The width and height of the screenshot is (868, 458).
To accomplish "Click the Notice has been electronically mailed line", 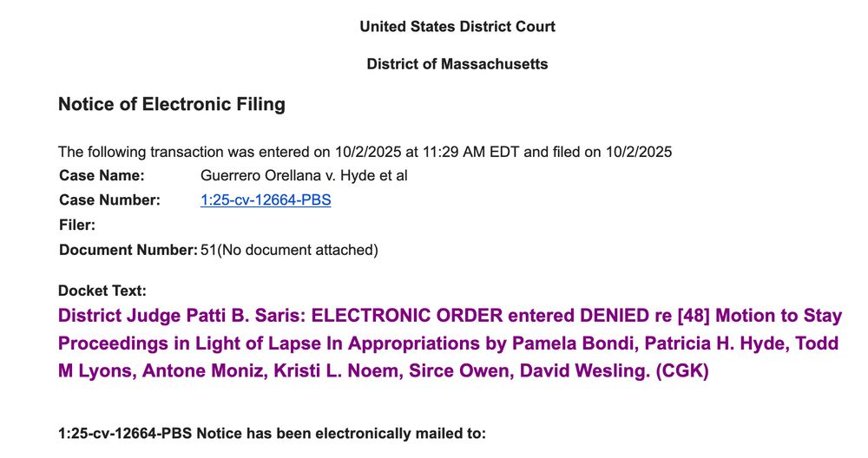I will point(272,433).
